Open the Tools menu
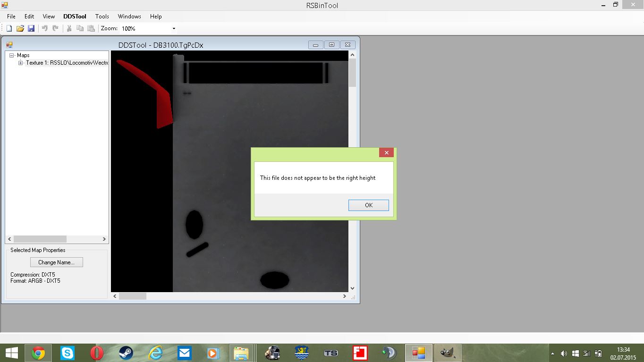 click(102, 16)
